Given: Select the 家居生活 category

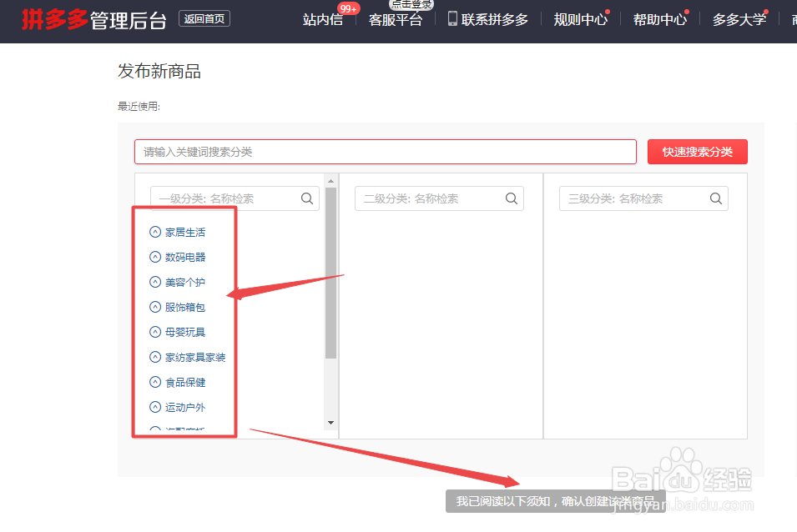Looking at the screenshot, I should pyautogui.click(x=185, y=233).
